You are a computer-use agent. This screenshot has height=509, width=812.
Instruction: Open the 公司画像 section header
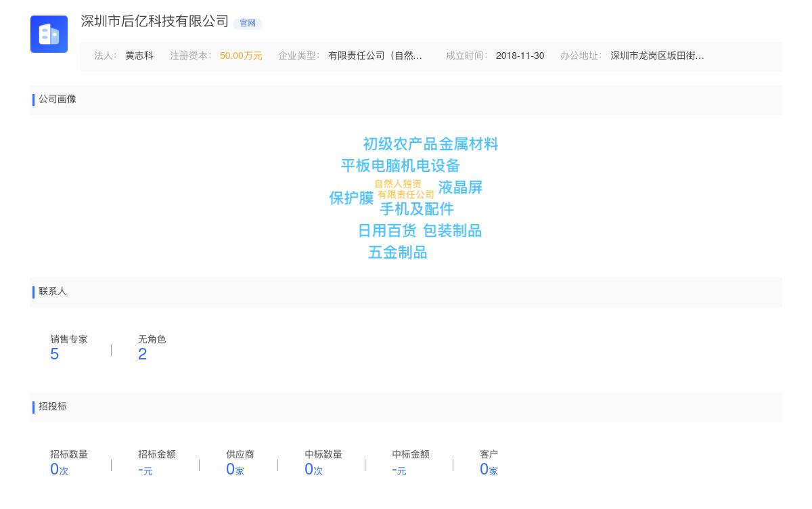click(x=58, y=99)
